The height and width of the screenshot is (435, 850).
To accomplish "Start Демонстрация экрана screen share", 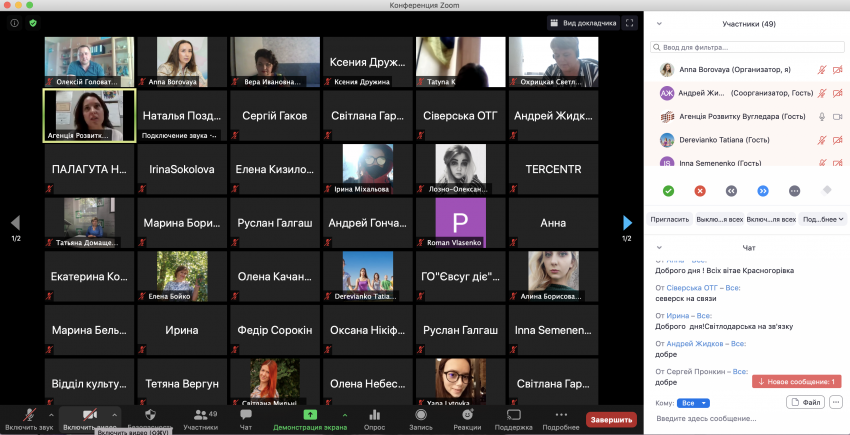I will (x=310, y=419).
